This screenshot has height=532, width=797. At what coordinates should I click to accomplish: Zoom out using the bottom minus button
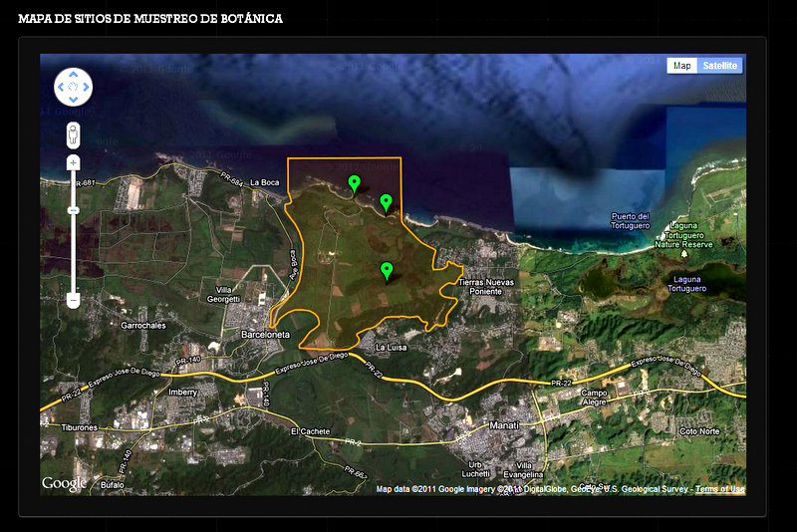[x=73, y=300]
